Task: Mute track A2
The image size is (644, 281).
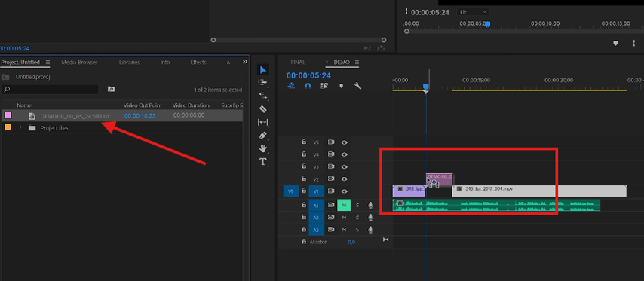Action: [x=344, y=218]
